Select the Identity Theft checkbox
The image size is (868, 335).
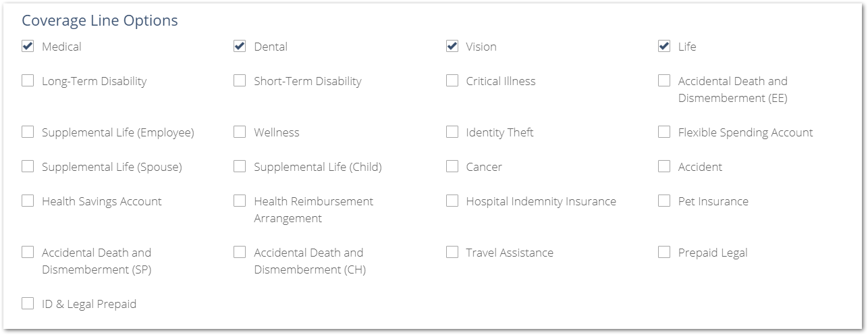(452, 132)
